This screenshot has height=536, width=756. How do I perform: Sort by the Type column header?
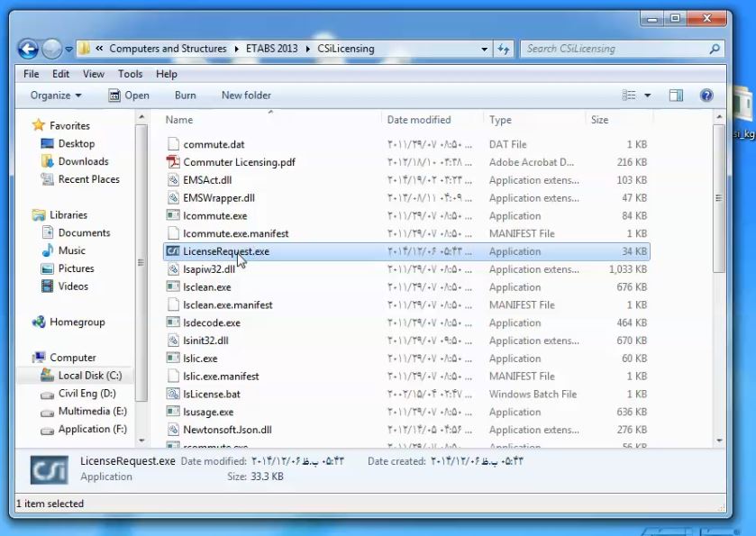point(500,120)
